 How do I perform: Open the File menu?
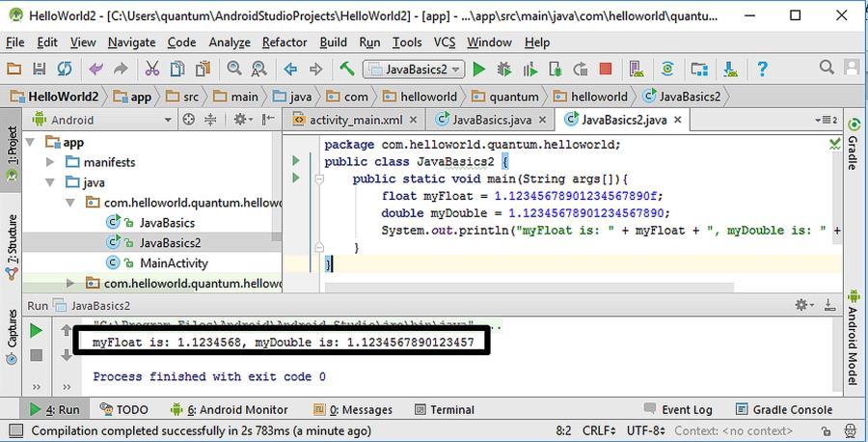coord(14,42)
